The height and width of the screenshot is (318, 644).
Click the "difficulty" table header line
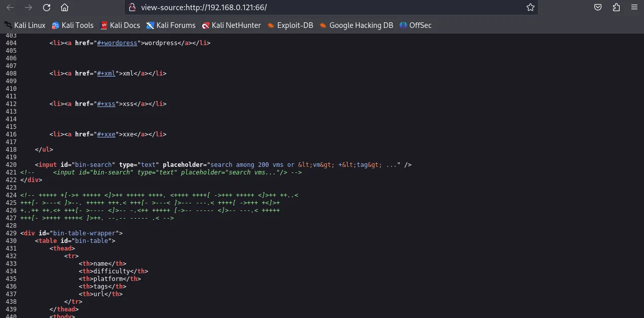pos(113,271)
